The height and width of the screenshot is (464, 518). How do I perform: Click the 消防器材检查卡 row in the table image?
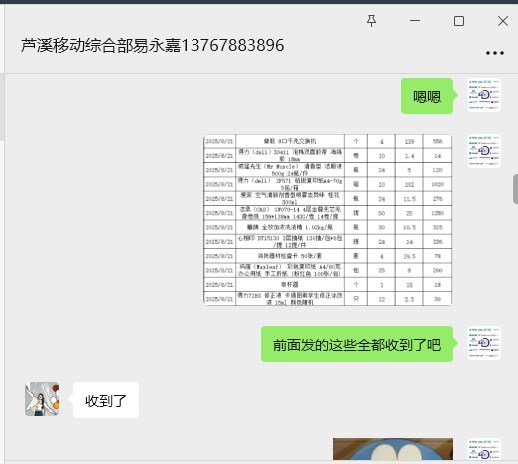point(327,256)
